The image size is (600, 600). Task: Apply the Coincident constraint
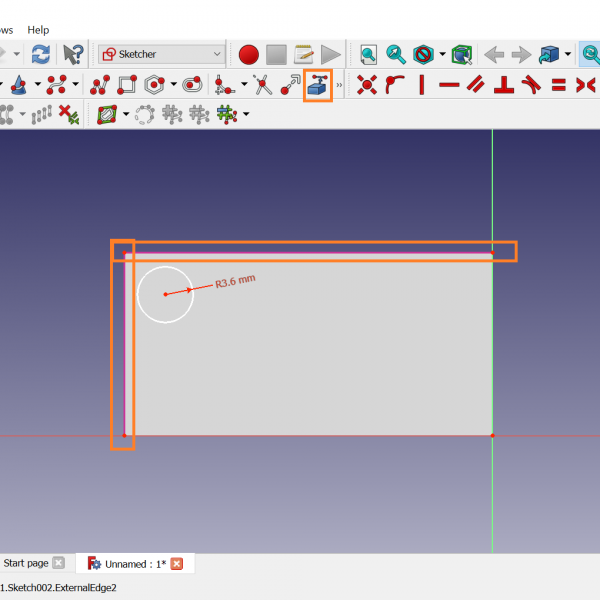(x=367, y=85)
